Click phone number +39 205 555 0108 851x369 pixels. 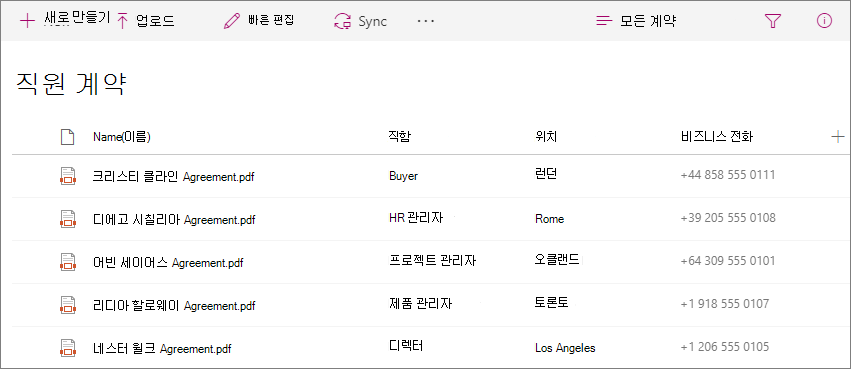(x=728, y=218)
